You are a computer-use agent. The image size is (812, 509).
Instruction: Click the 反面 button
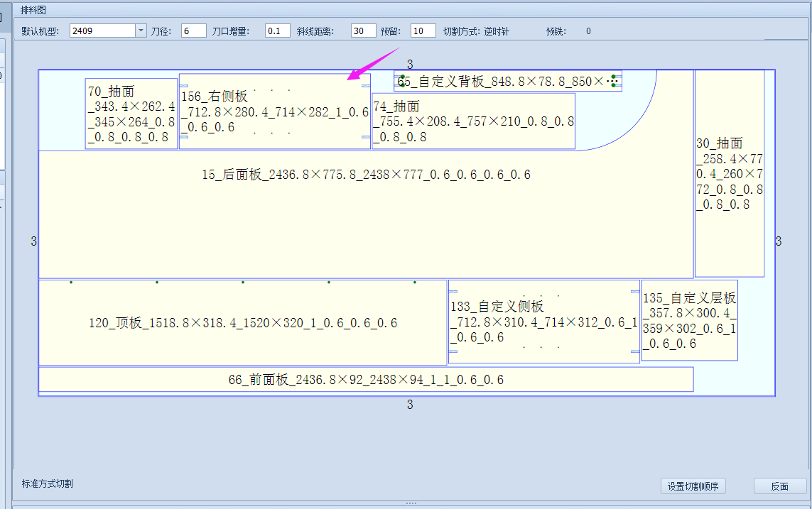[x=780, y=486]
